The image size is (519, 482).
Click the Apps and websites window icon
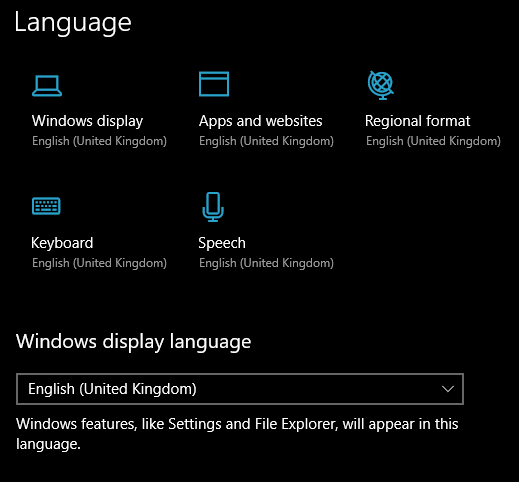[214, 84]
